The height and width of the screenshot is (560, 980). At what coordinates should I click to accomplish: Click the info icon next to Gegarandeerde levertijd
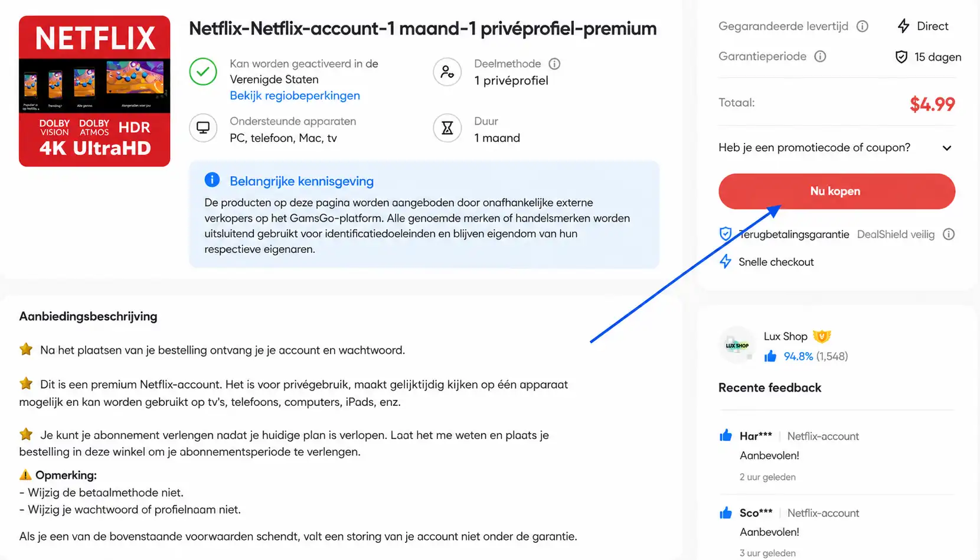click(x=863, y=26)
